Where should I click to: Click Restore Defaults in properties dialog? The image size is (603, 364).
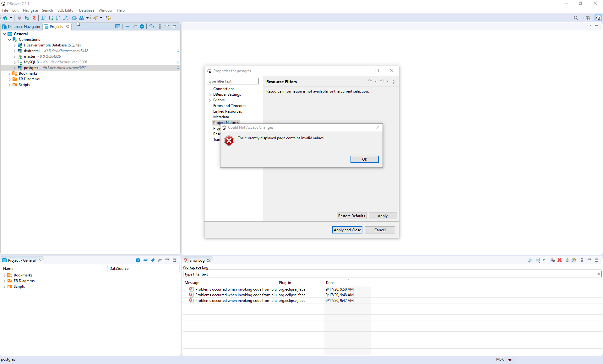[351, 216]
